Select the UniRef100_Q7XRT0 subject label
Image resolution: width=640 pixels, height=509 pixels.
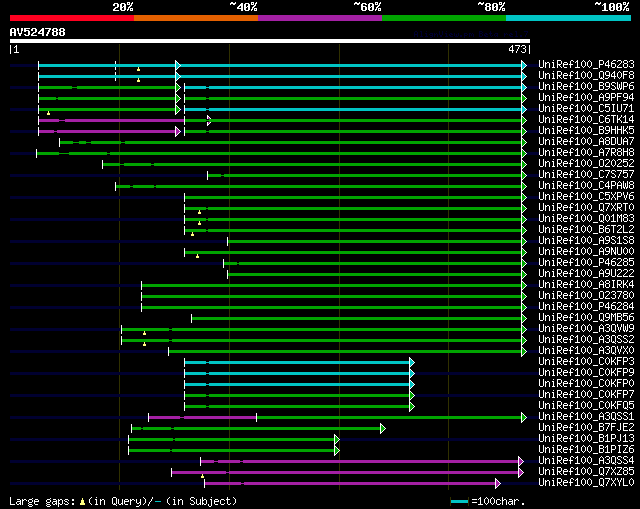pos(586,208)
